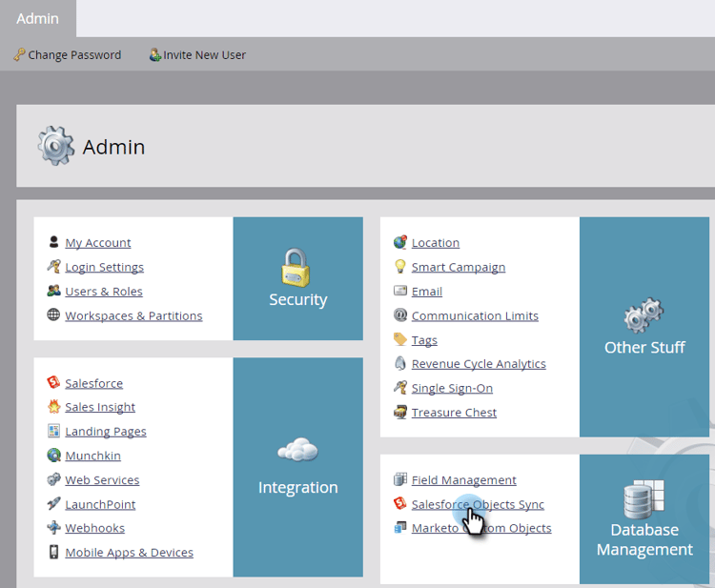Click the Mobile Apps & Devices phone icon

point(53,552)
